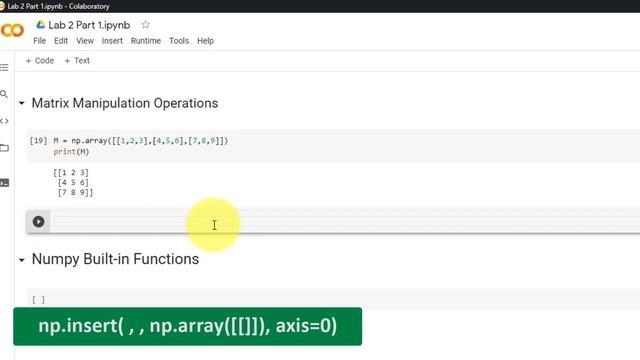Add a new text cell with + Text
The height and width of the screenshot is (360, 640).
click(77, 61)
